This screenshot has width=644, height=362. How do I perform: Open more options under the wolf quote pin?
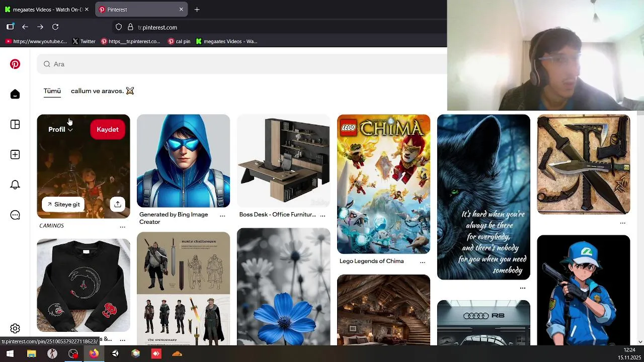(523, 288)
